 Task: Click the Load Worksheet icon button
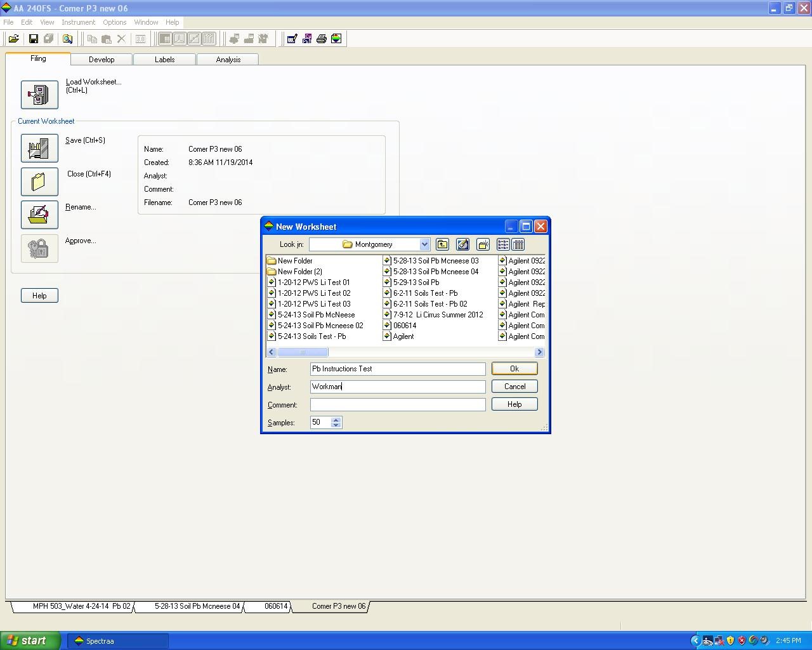(39, 95)
